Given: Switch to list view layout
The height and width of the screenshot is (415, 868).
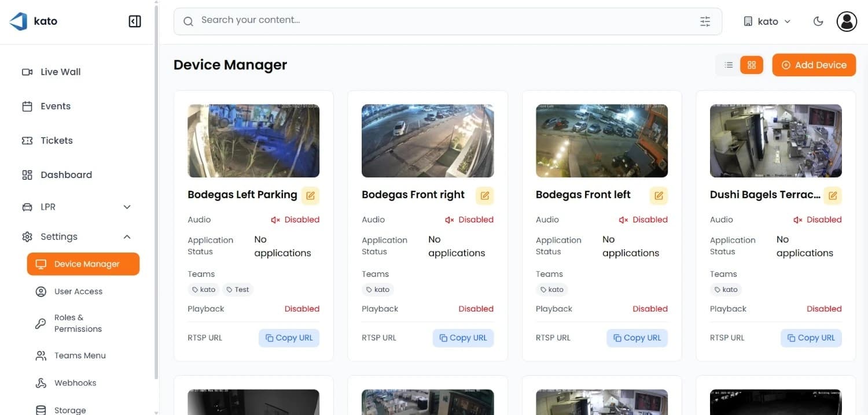Looking at the screenshot, I should point(729,65).
